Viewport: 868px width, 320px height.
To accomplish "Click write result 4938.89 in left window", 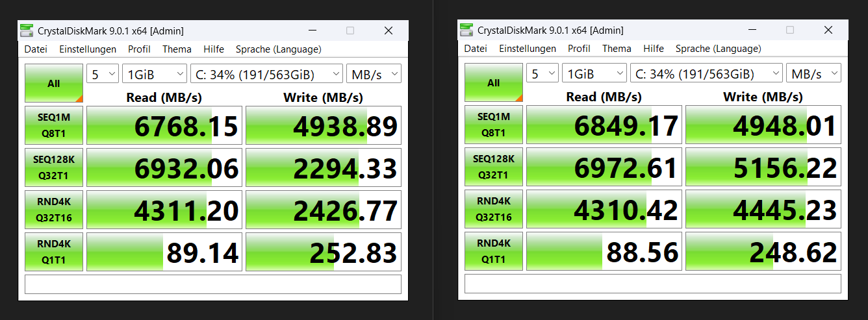I will [x=324, y=125].
